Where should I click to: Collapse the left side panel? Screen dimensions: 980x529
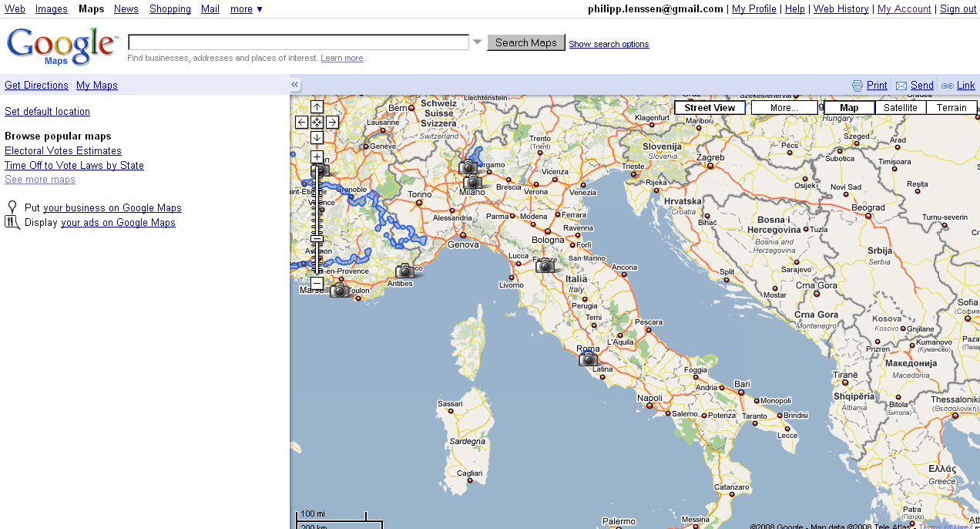[295, 85]
